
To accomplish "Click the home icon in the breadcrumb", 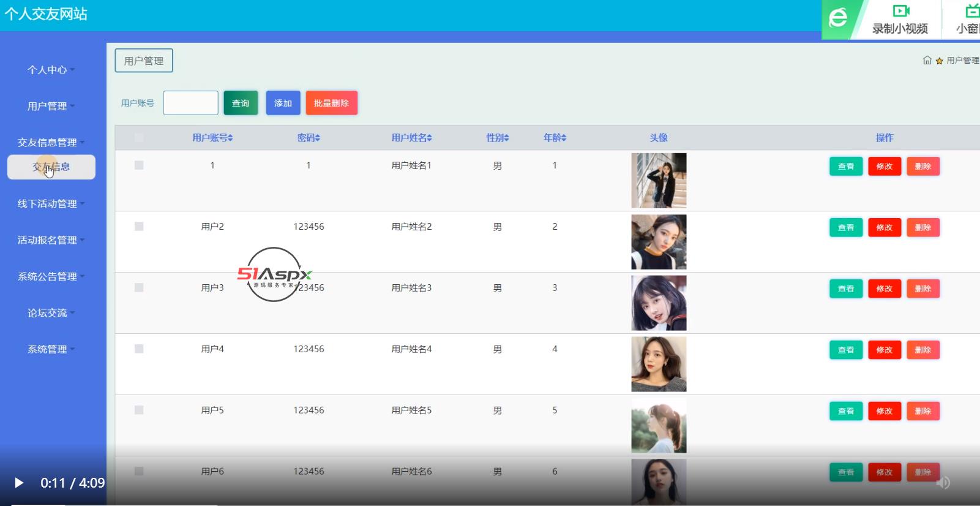I will point(927,60).
